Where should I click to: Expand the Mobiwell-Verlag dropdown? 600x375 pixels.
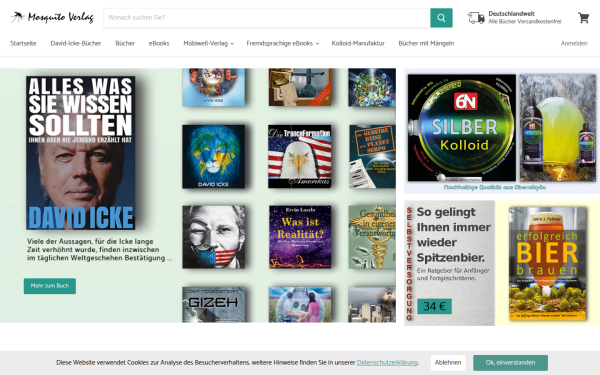[x=208, y=43]
